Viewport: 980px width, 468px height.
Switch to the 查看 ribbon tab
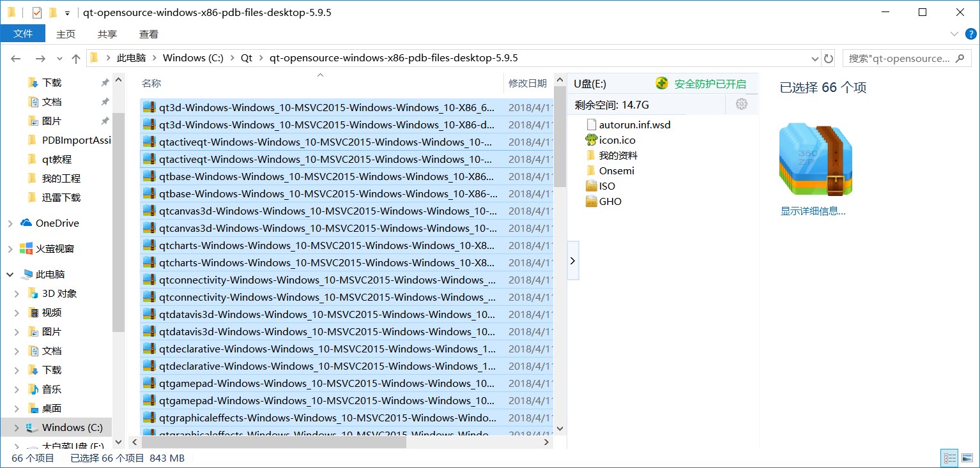149,34
